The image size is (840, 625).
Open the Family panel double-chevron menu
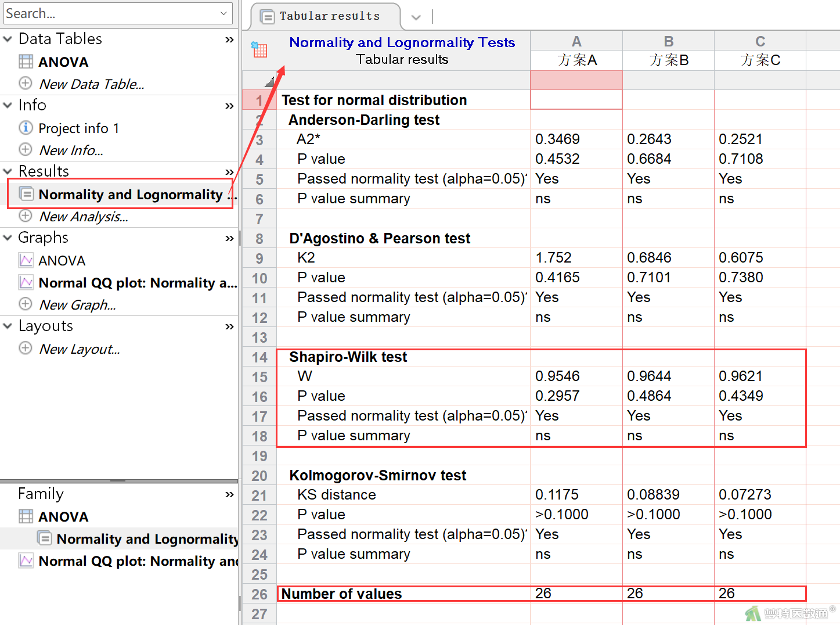pos(229,494)
